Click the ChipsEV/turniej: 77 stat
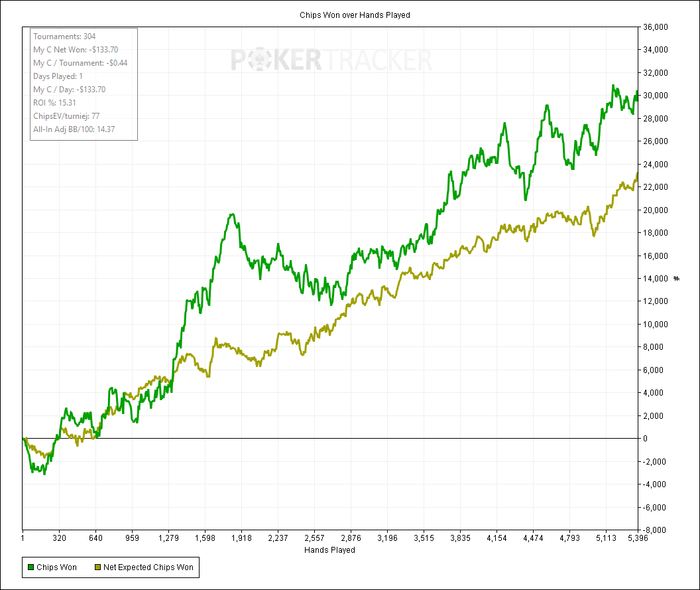 (66, 116)
